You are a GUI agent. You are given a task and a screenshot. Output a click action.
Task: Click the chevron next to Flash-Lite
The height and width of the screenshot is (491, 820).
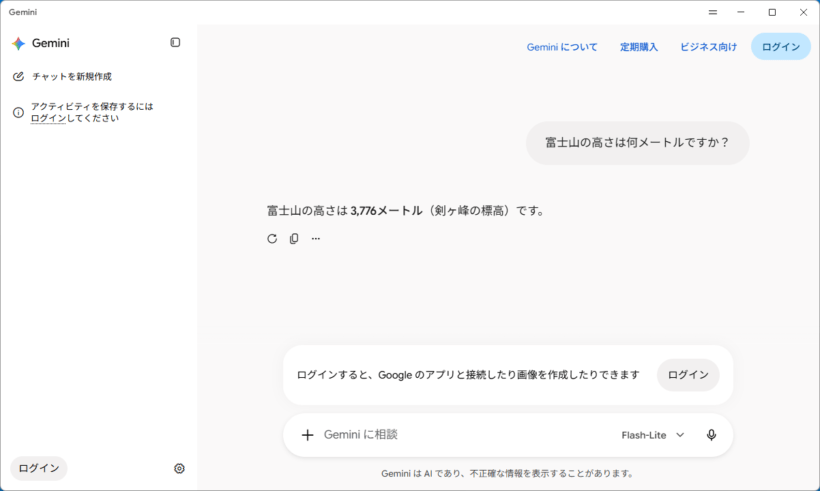(680, 435)
